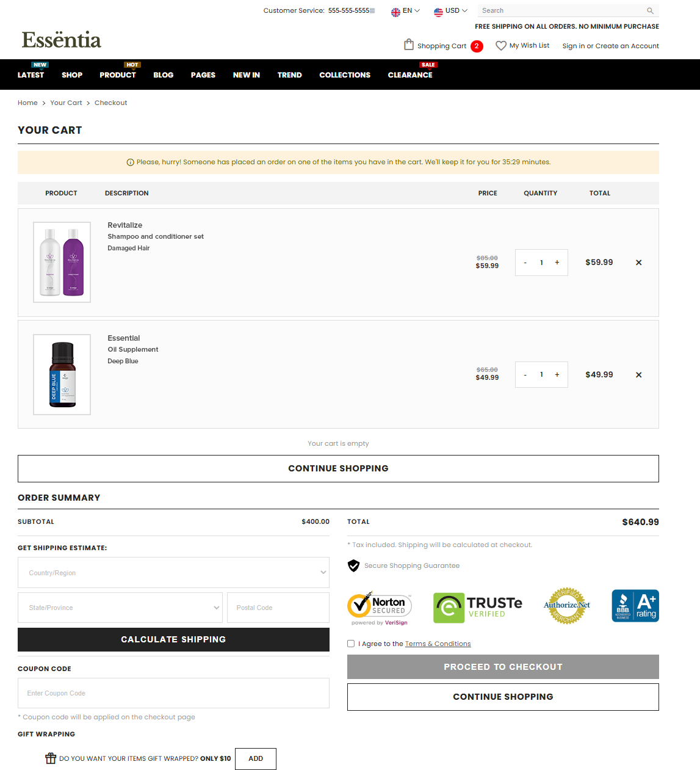Increase Revitalize quantity with plus
This screenshot has height=770, width=700.
pos(557,263)
